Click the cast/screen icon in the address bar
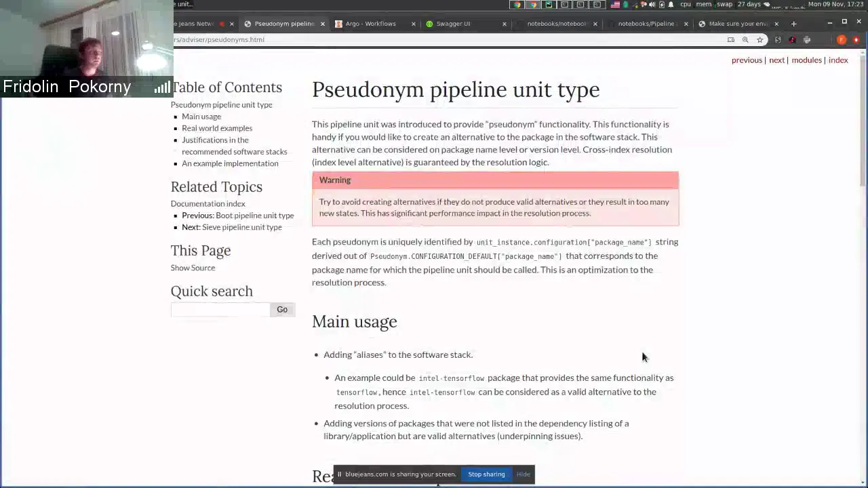This screenshot has height=488, width=868. click(x=731, y=40)
